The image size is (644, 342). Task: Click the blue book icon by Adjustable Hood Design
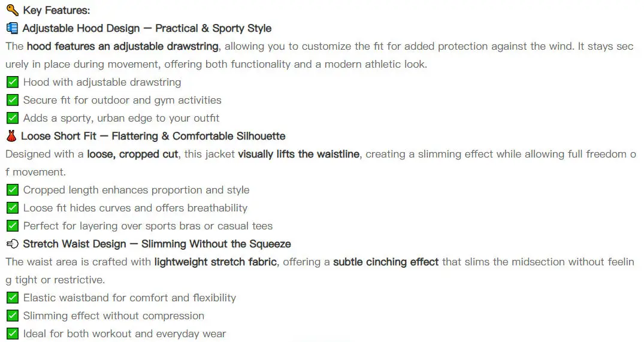pyautogui.click(x=13, y=28)
